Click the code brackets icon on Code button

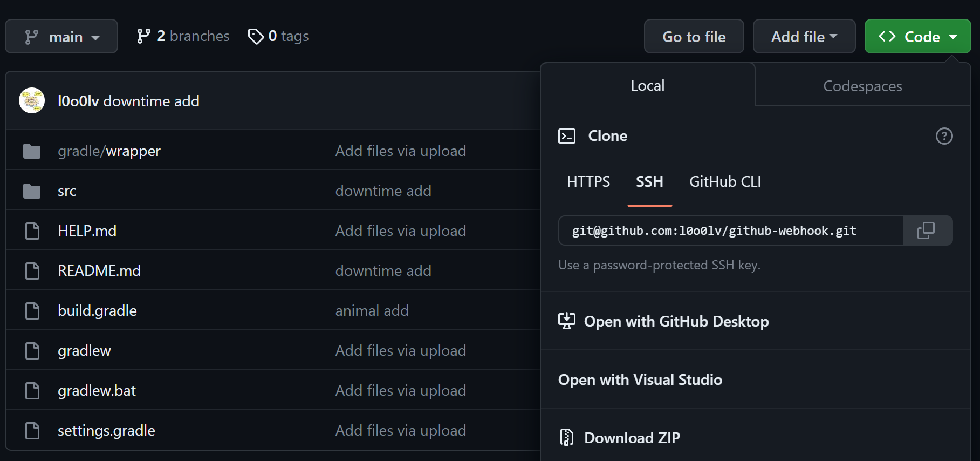887,36
